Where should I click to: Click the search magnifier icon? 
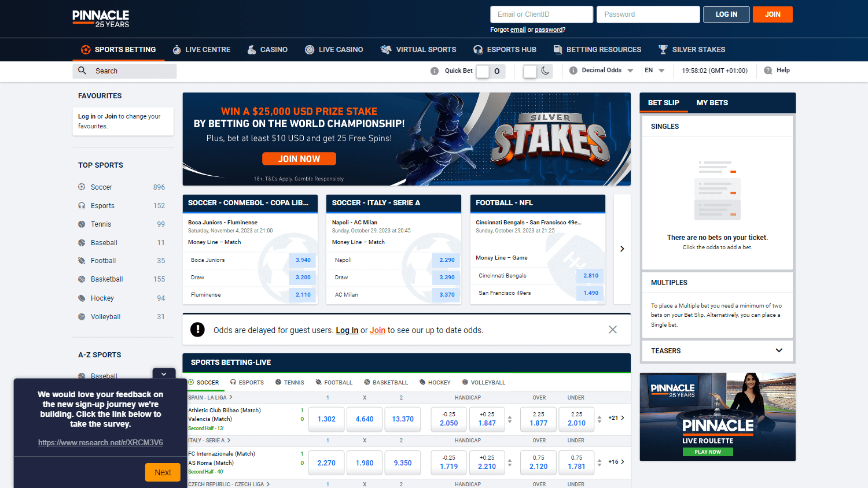pos(82,71)
